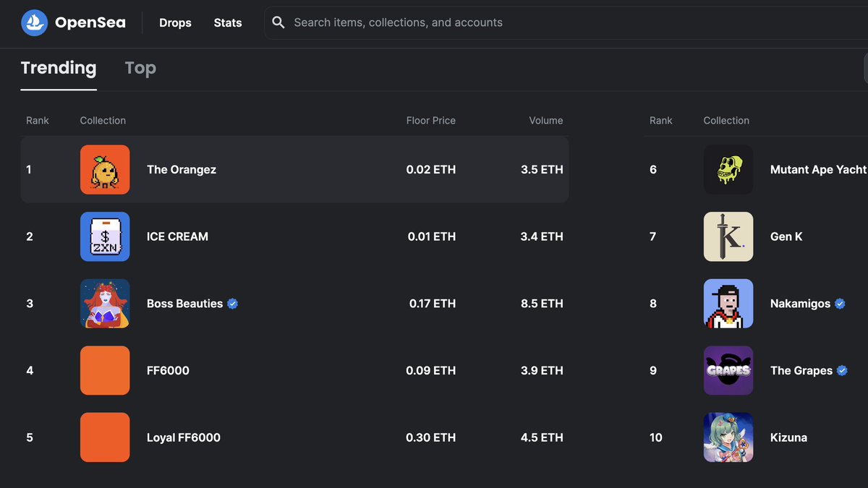868x488 pixels.
Task: Click into the search items field
Action: [x=506, y=23]
